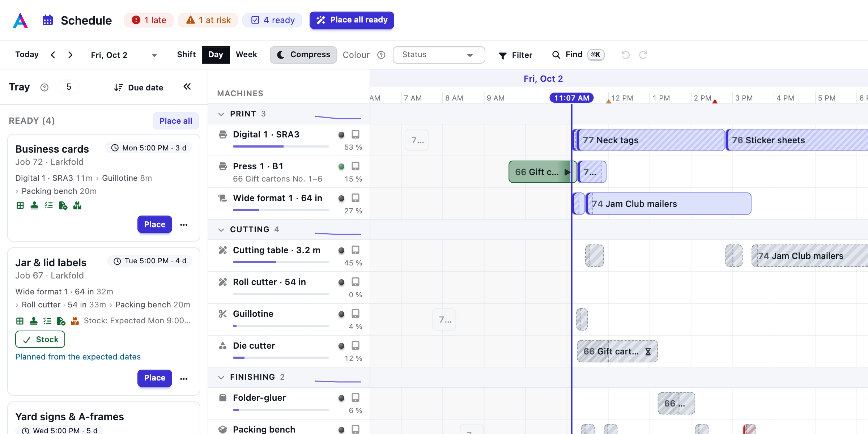Image resolution: width=868 pixels, height=434 pixels.
Task: Click Digital 1 · SRA3 utilization bar
Action: tap(281, 146)
